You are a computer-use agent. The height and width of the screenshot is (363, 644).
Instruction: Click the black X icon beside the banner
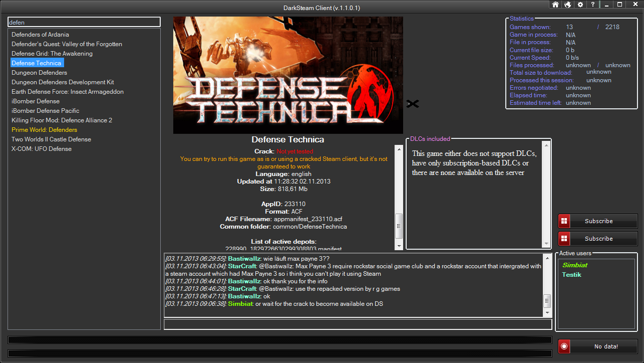[413, 104]
